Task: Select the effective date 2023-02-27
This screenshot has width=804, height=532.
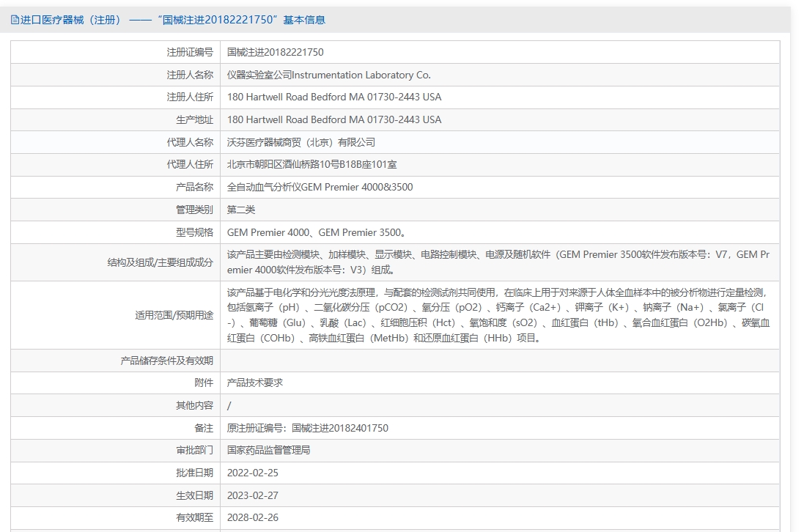Action: [253, 495]
